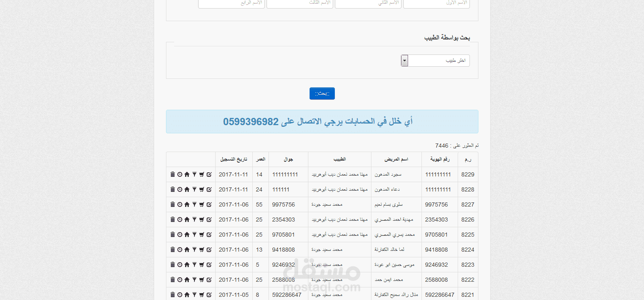The height and width of the screenshot is (300, 644).
Task: Delete patient record 8229 with trash icon
Action: (172, 174)
